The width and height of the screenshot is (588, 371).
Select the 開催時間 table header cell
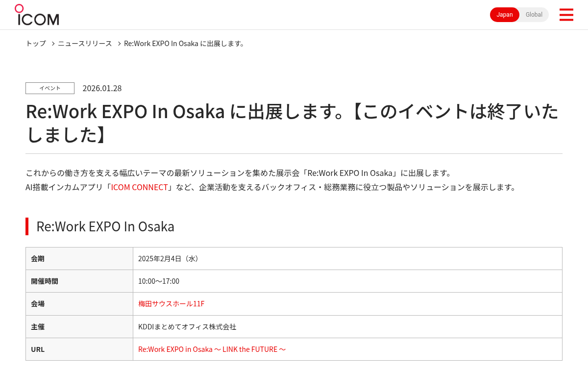(79, 281)
